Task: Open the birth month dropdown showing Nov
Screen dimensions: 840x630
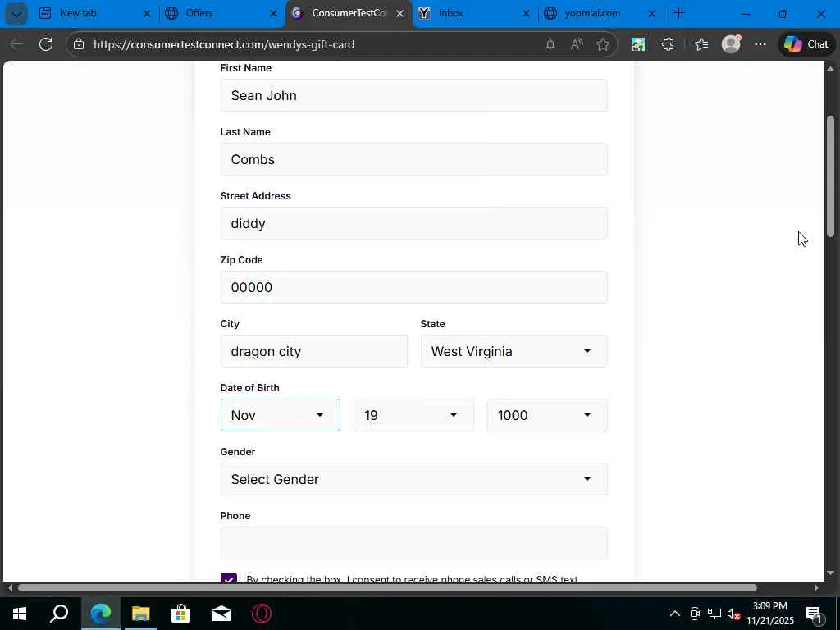Action: (281, 415)
